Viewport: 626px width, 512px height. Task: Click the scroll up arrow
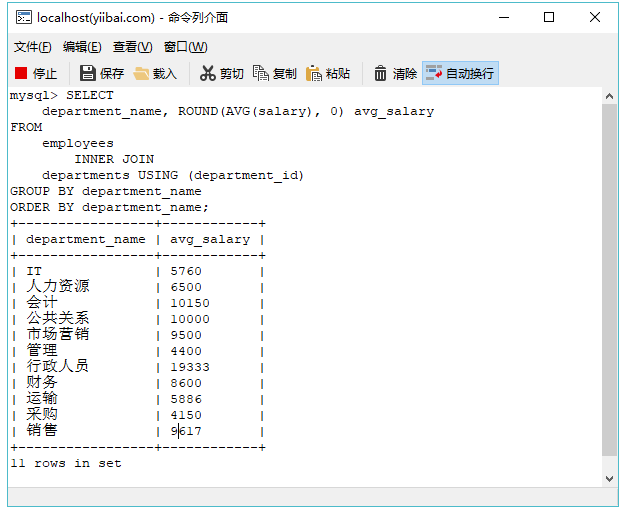[x=609, y=96]
